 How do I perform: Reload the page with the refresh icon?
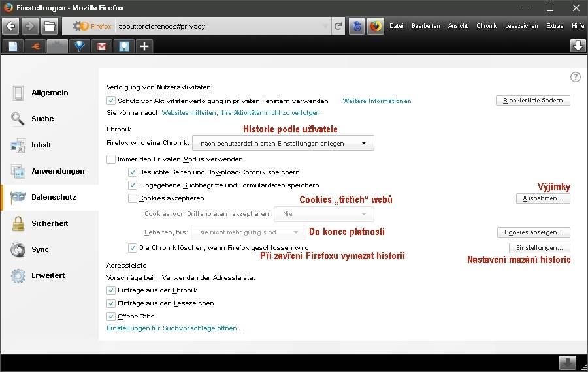pos(338,26)
